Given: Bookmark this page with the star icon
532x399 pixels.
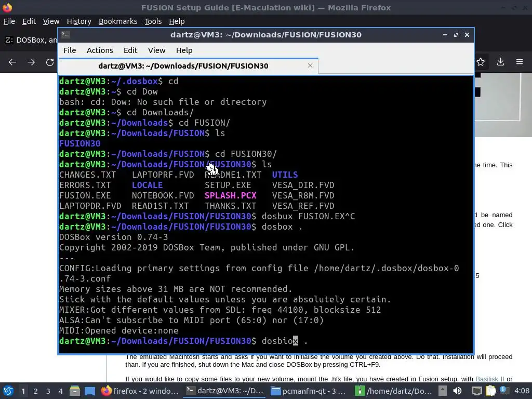Looking at the screenshot, I should [x=481, y=62].
